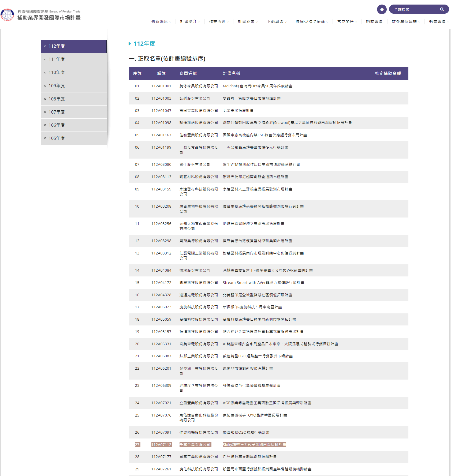Click the search magnifier icon
This screenshot has width=451, height=476.
442,9
